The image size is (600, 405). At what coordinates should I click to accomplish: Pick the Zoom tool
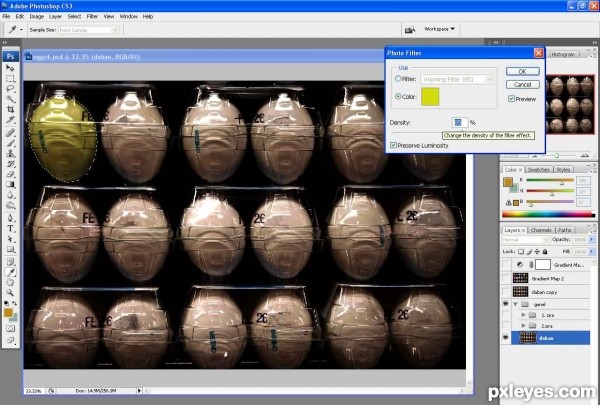click(10, 293)
